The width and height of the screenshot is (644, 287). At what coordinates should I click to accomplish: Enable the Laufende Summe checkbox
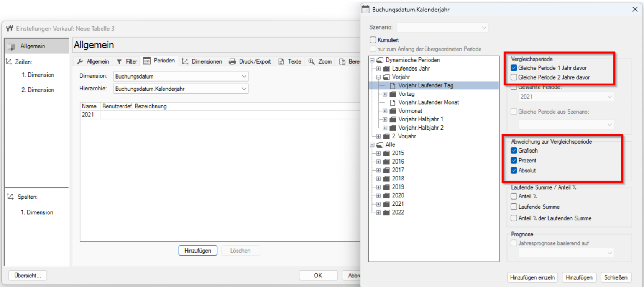click(514, 207)
